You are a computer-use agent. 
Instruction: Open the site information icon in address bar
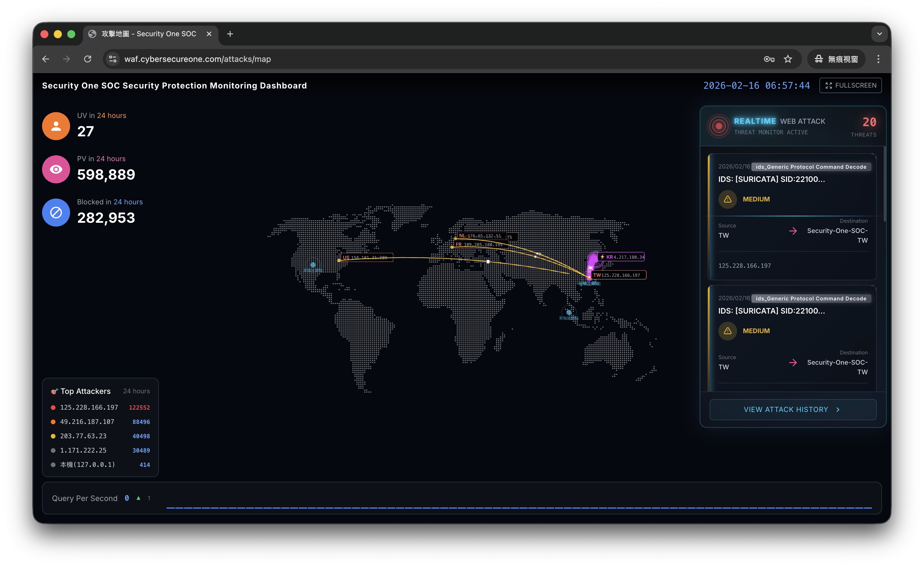(113, 59)
